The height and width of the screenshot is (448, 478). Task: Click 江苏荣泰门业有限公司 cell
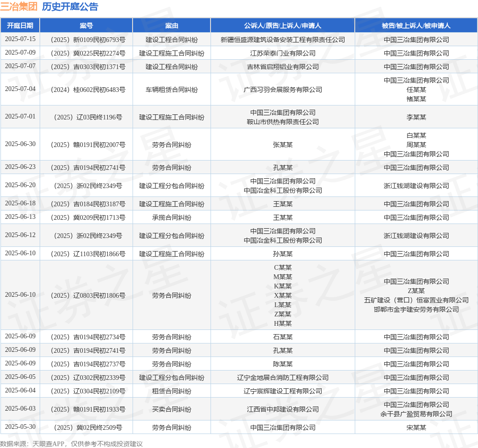coord(282,53)
